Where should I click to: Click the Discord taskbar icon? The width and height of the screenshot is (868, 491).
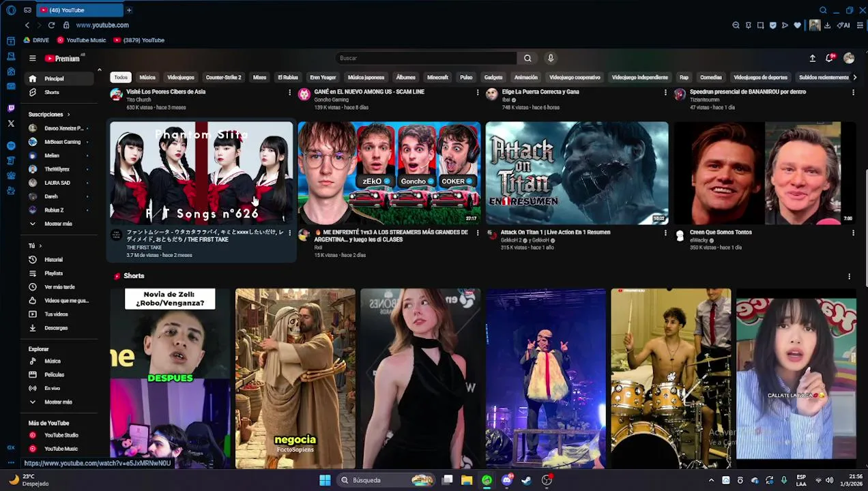506,480
